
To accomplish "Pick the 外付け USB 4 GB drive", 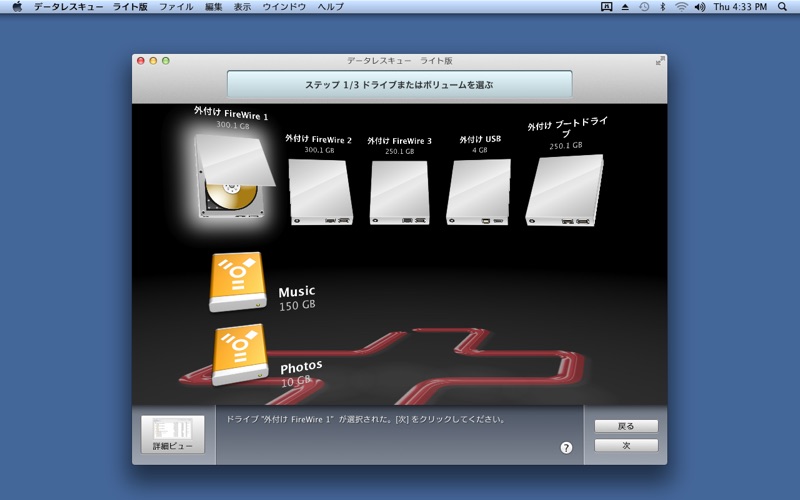I will click(x=479, y=192).
